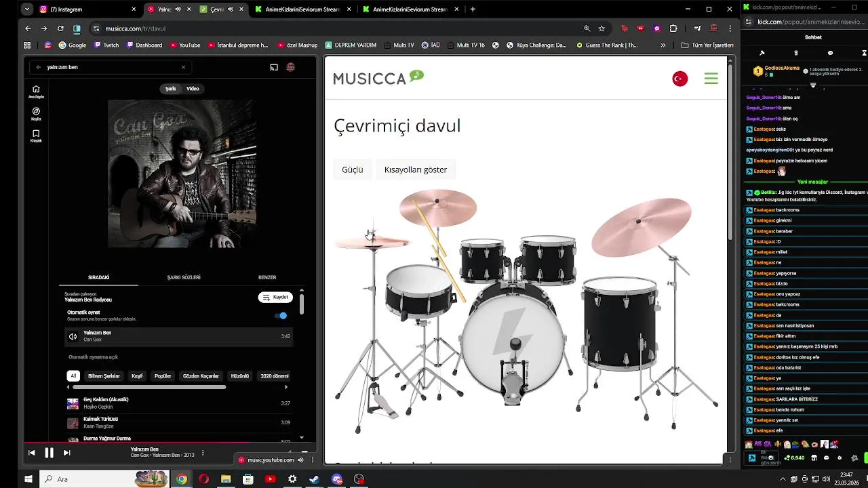Select the Hüzünlü filter chip
The width and height of the screenshot is (868, 488).
(240, 375)
